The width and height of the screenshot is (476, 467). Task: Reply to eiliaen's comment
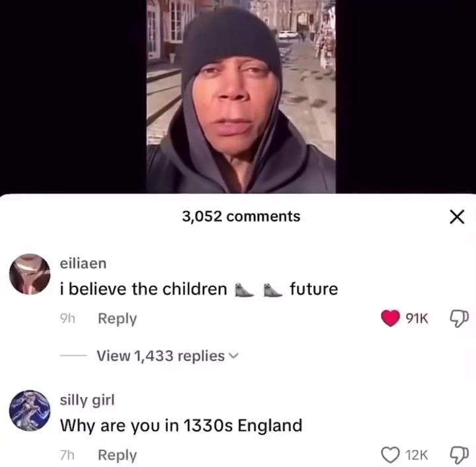[x=117, y=319]
